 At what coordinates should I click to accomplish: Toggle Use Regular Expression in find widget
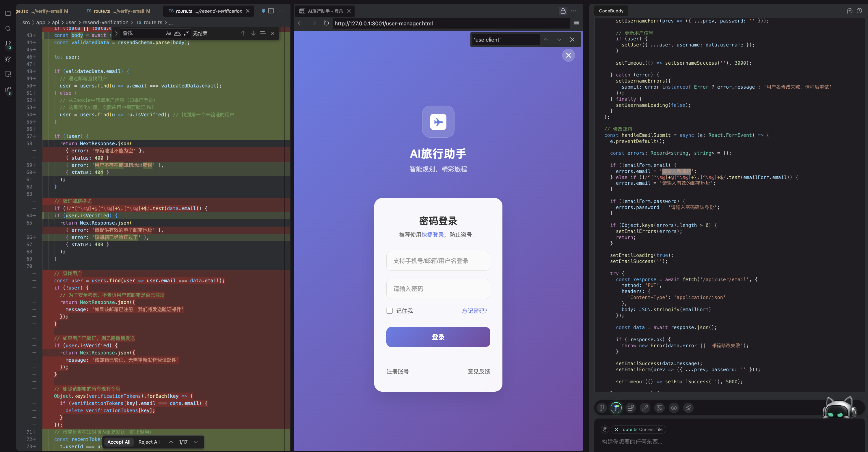[186, 33]
